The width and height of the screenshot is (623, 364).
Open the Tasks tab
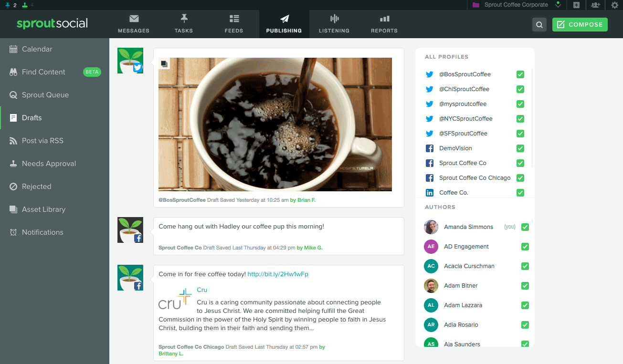pos(184,24)
